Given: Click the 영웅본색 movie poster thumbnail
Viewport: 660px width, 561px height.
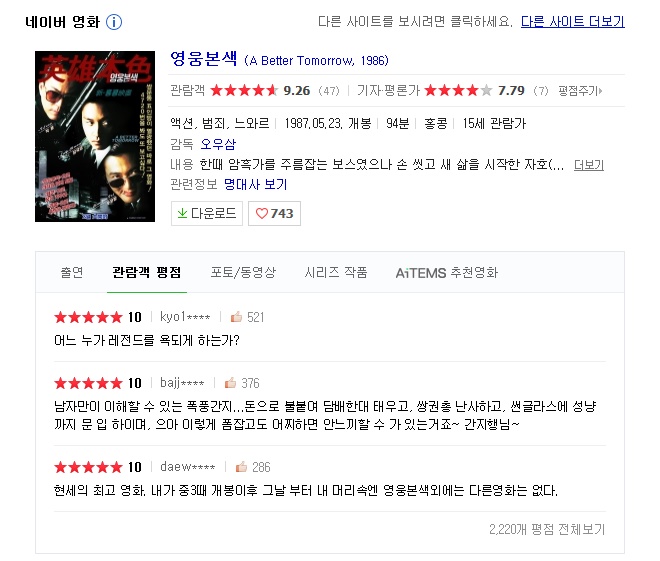Looking at the screenshot, I should click(95, 136).
